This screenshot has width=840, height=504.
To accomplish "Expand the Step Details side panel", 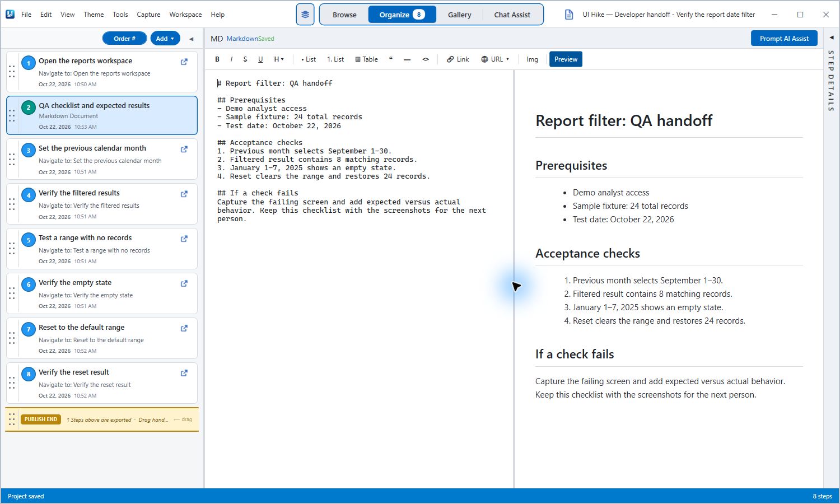I will pyautogui.click(x=831, y=38).
